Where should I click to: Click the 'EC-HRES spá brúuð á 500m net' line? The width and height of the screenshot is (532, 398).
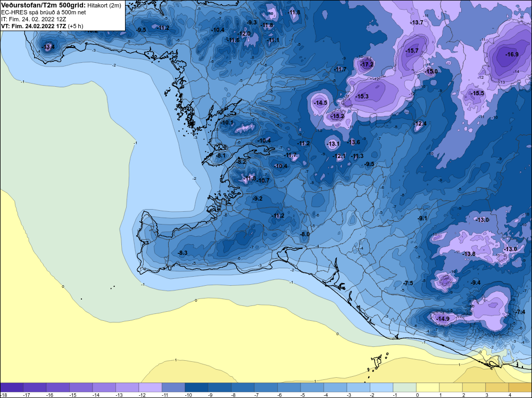tap(44, 12)
